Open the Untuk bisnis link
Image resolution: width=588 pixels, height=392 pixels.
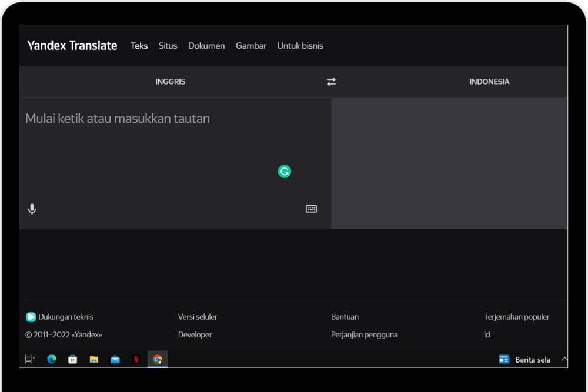300,46
